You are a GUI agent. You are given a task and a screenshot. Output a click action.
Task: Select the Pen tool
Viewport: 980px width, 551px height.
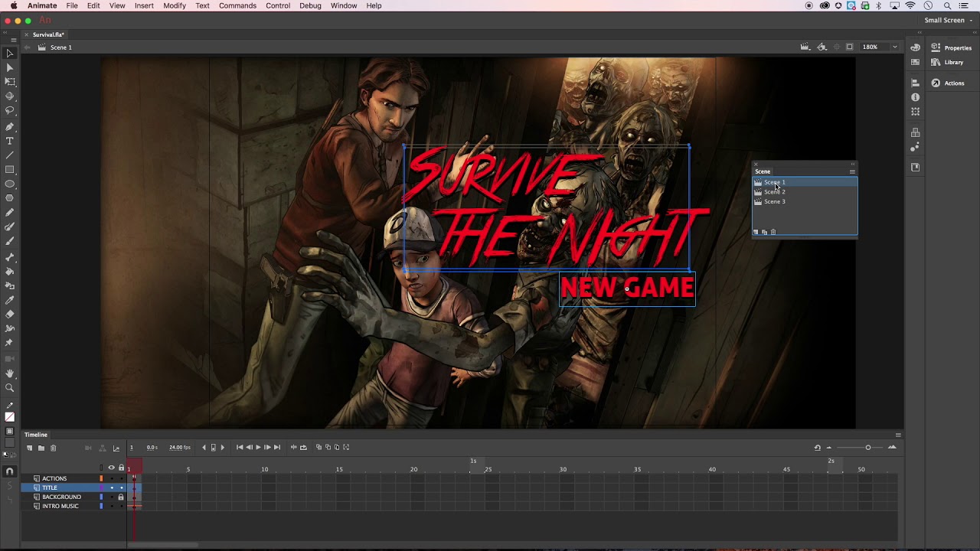[x=10, y=127]
